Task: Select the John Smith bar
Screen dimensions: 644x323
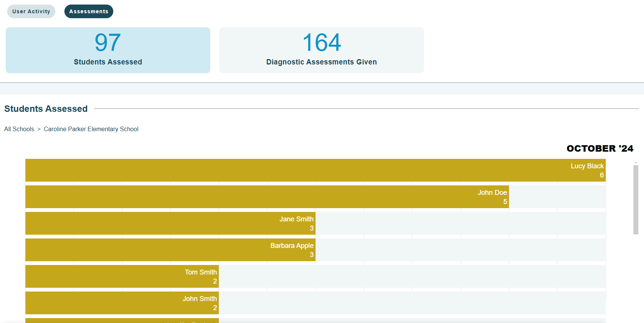Action: tap(122, 303)
